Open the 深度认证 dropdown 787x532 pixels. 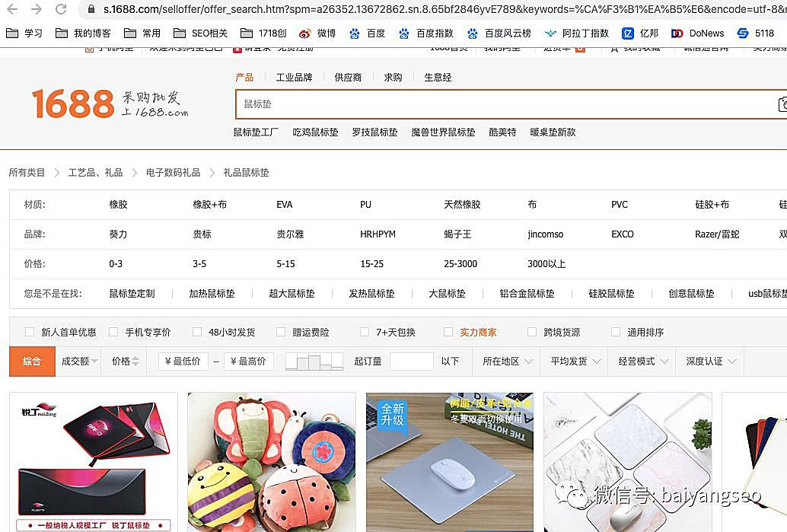pos(709,362)
